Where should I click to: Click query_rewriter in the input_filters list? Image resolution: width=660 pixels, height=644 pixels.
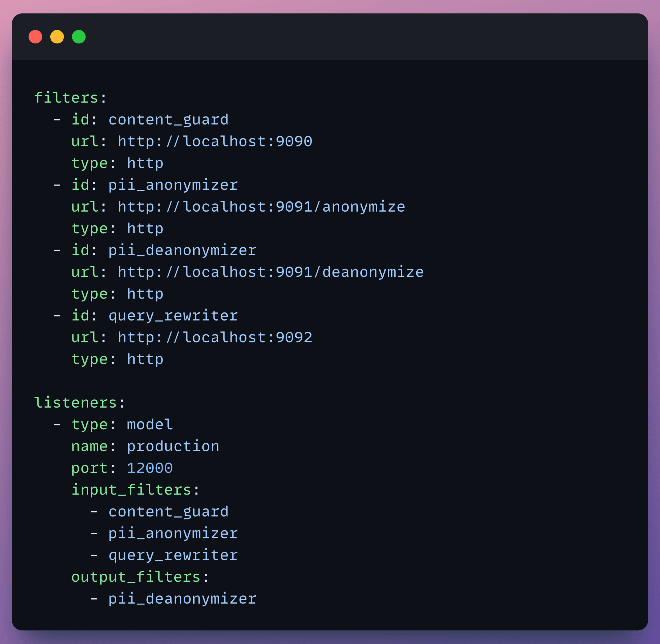pos(173,555)
